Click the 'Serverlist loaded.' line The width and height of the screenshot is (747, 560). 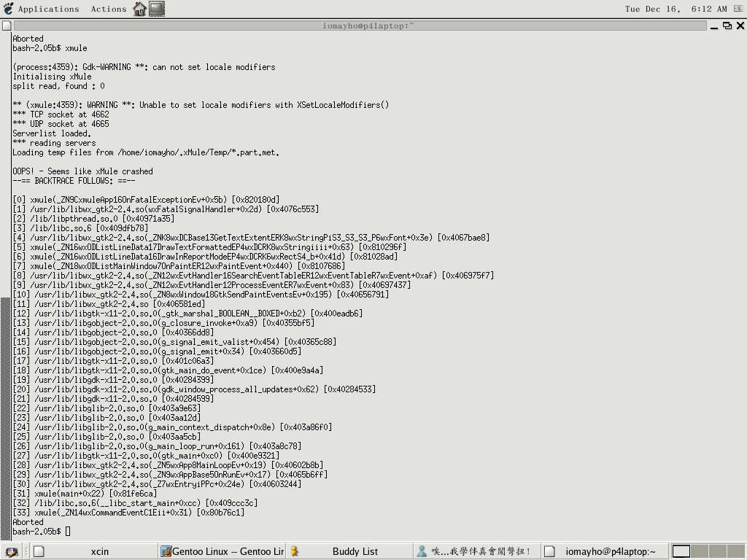[x=52, y=133]
